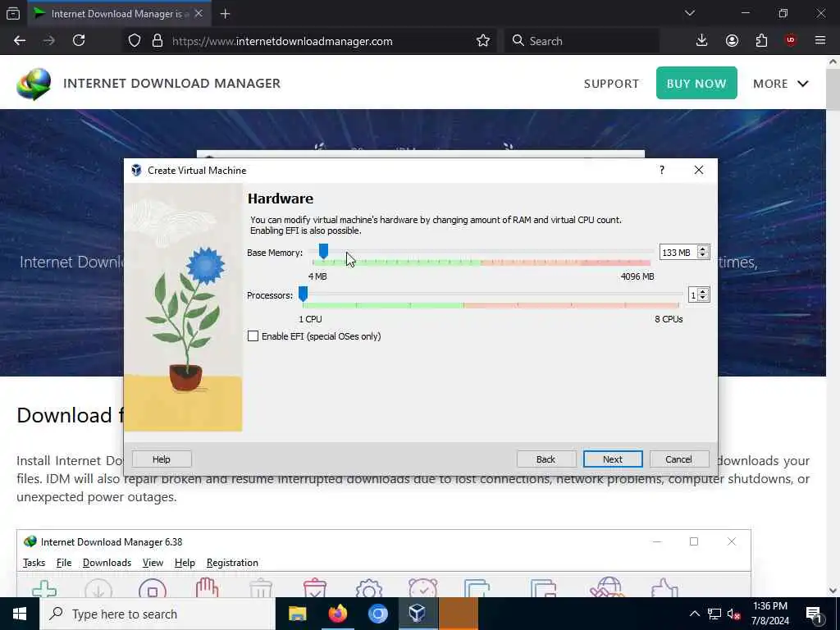Click Next in Create Virtual Machine dialog

[x=613, y=459]
